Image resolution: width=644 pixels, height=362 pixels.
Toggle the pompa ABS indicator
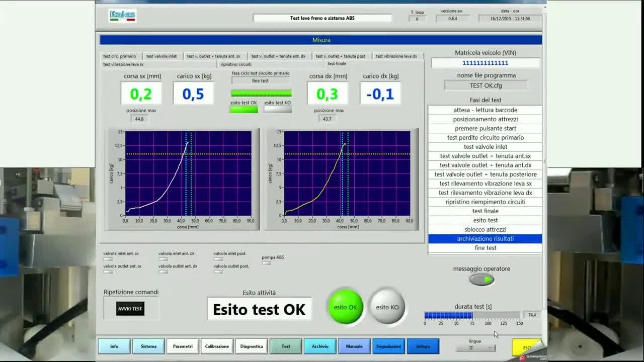pyautogui.click(x=266, y=263)
